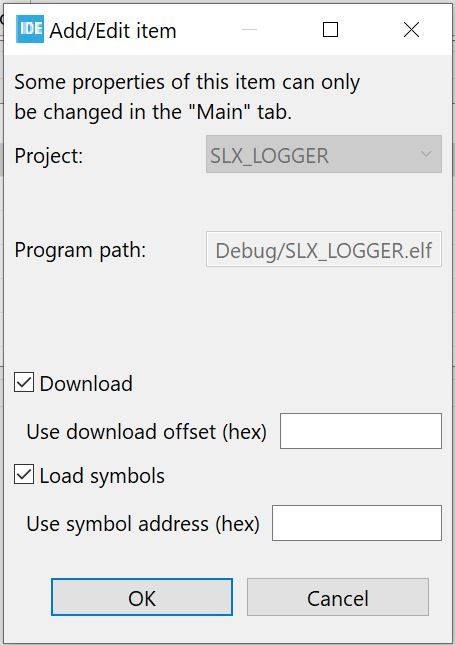Focus the download offset hex field

click(x=361, y=431)
